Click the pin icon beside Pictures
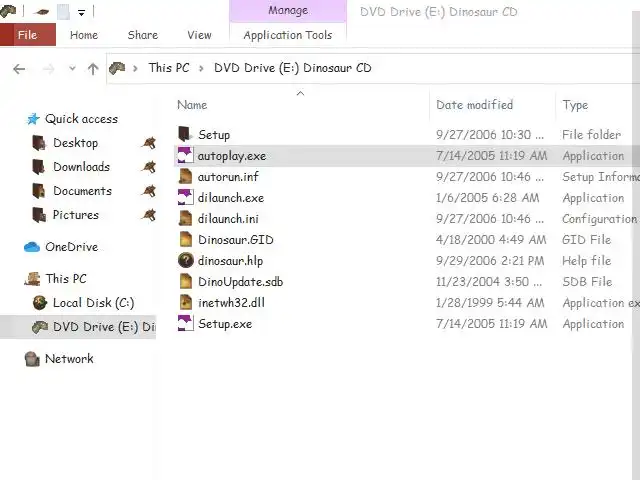The width and height of the screenshot is (640, 480). tap(149, 215)
